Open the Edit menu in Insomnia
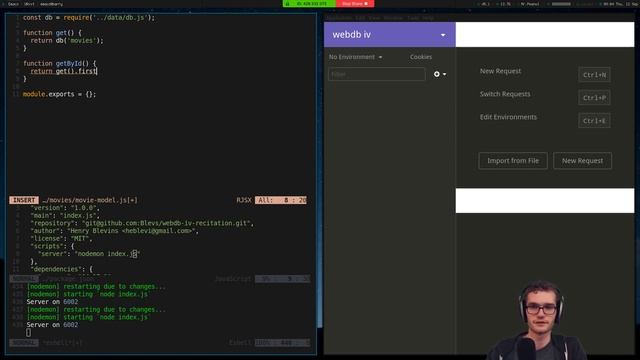The image size is (640, 360). 360,18
